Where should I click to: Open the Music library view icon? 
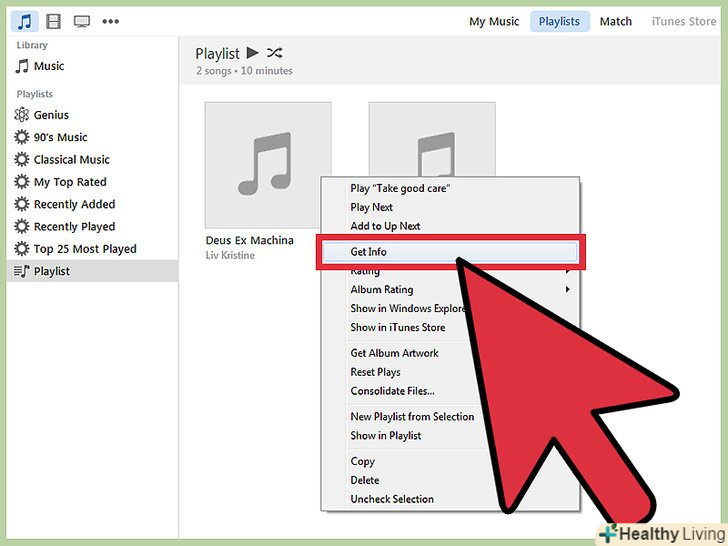click(x=24, y=21)
